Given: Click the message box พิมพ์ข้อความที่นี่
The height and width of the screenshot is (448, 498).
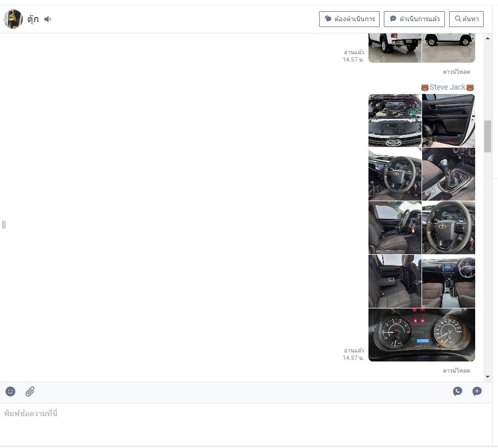Looking at the screenshot, I should click(x=246, y=425).
